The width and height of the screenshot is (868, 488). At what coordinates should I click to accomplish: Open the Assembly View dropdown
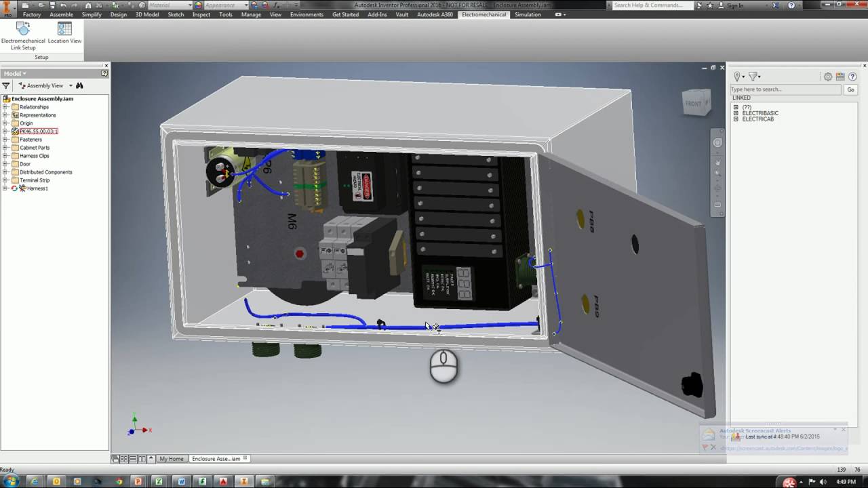click(x=71, y=86)
